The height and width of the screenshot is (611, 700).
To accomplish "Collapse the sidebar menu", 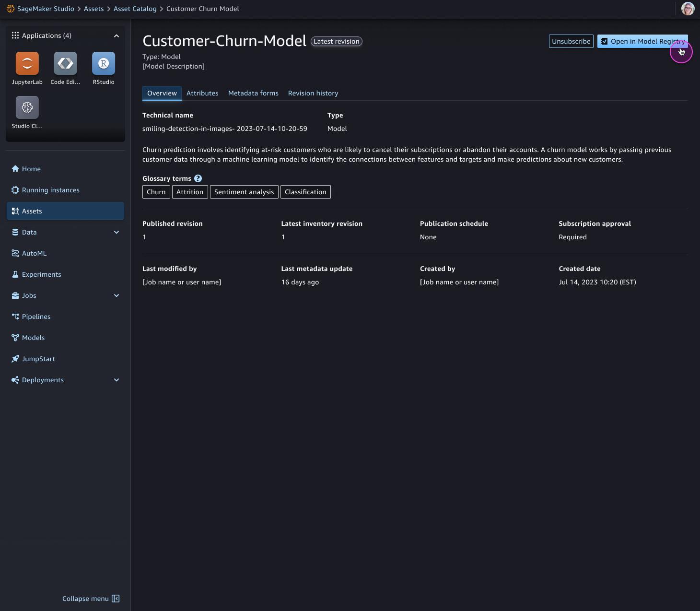I will click(x=91, y=599).
